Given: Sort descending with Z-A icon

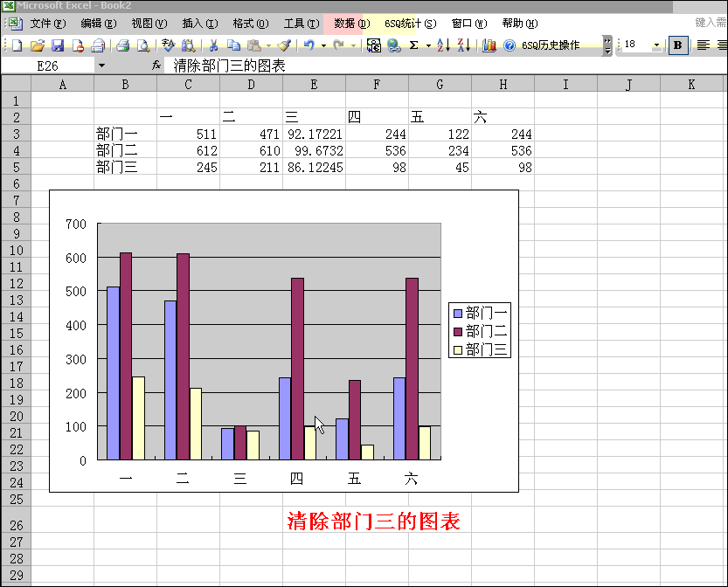Looking at the screenshot, I should (463, 45).
